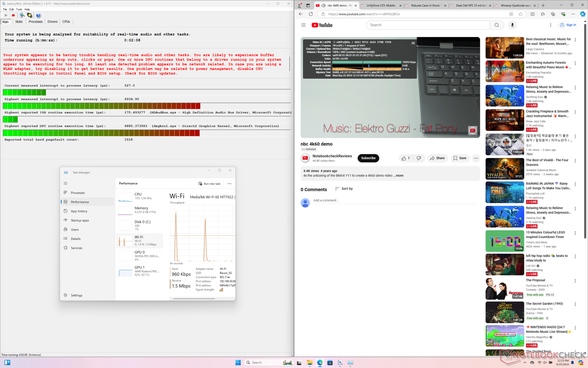Click the yellow overlapping windows toolbar icon
588x368 pixels.
[30, 15]
